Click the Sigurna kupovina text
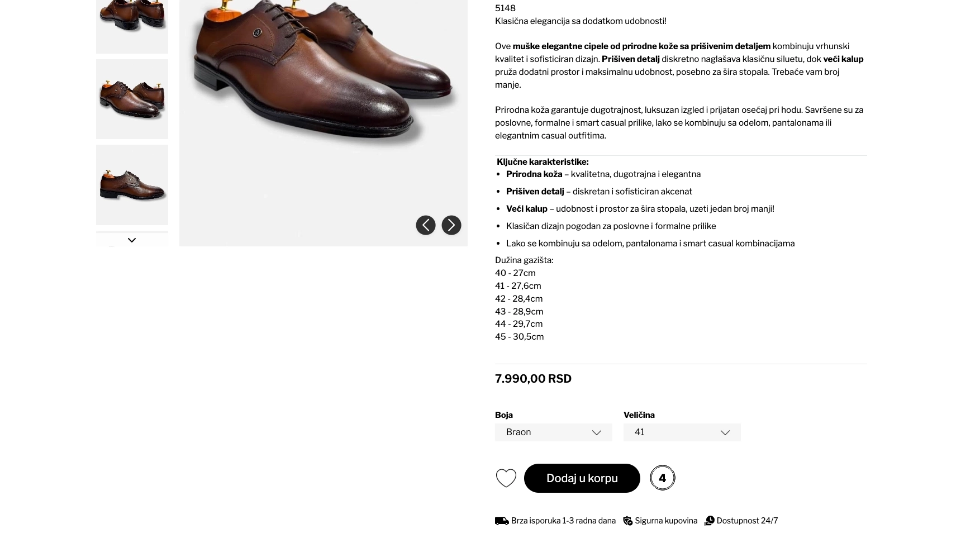Image resolution: width=980 pixels, height=538 pixels. tap(665, 521)
